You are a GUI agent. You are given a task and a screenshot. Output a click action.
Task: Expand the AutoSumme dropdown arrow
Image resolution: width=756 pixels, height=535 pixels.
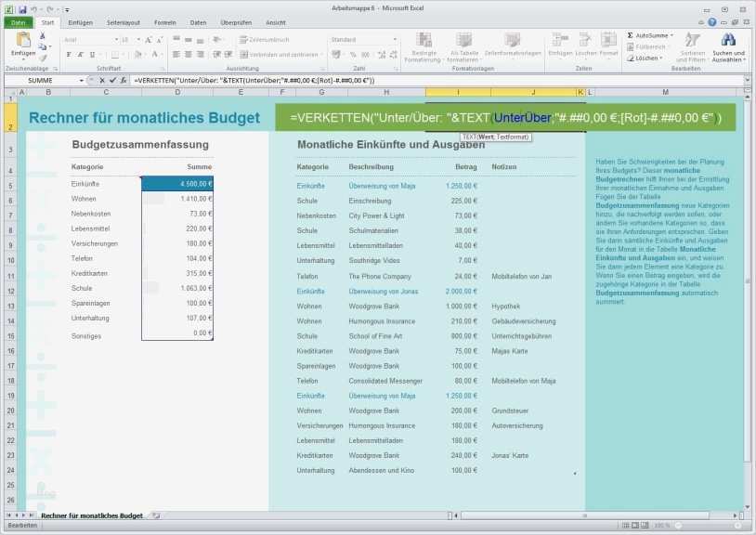[x=671, y=35]
